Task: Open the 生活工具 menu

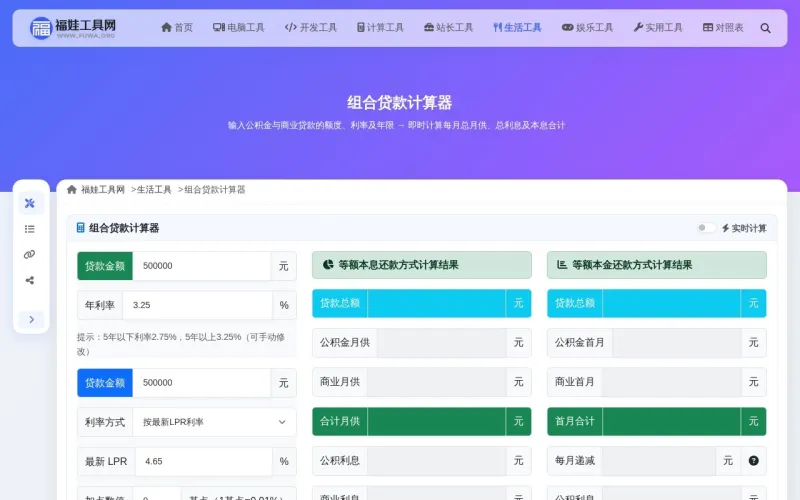Action: 517,28
